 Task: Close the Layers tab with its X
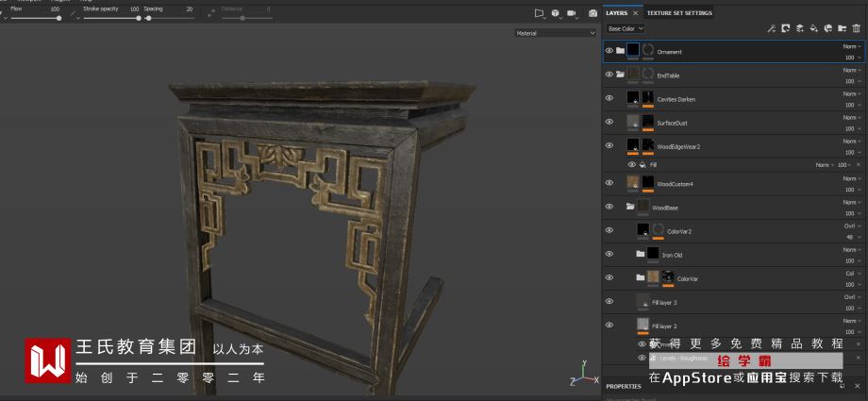636,13
